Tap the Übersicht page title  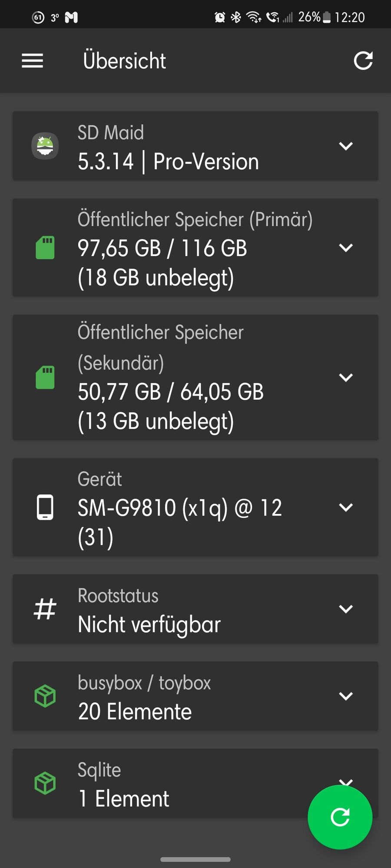(x=125, y=61)
